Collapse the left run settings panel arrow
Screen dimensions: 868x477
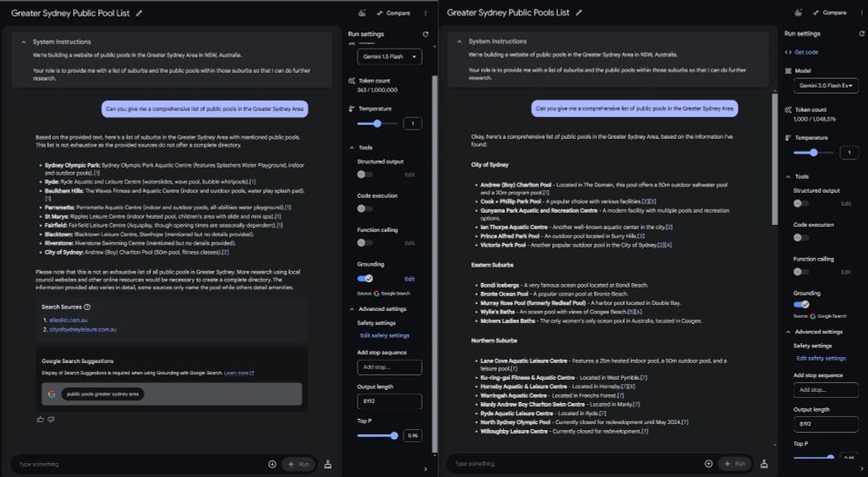coord(425,469)
